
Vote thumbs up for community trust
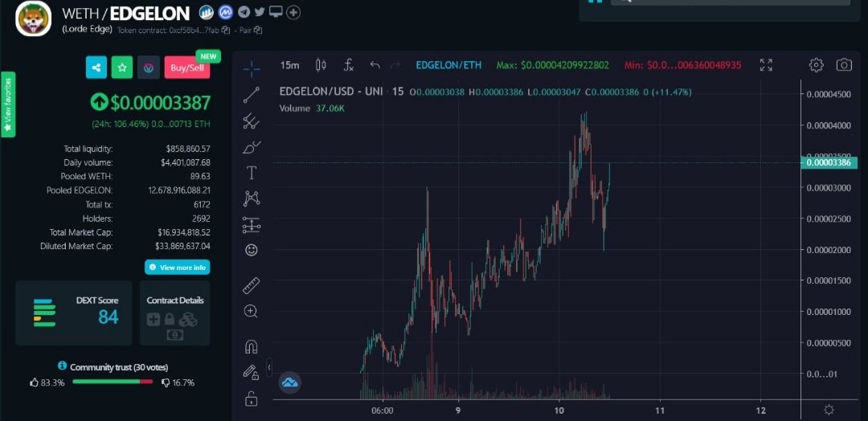pos(35,382)
